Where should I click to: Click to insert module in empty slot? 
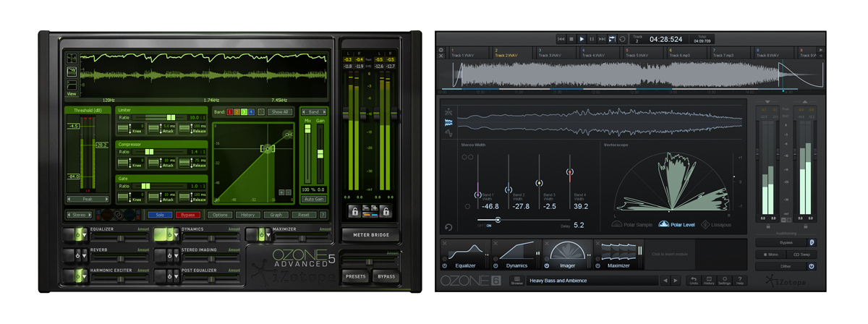pyautogui.click(x=670, y=254)
